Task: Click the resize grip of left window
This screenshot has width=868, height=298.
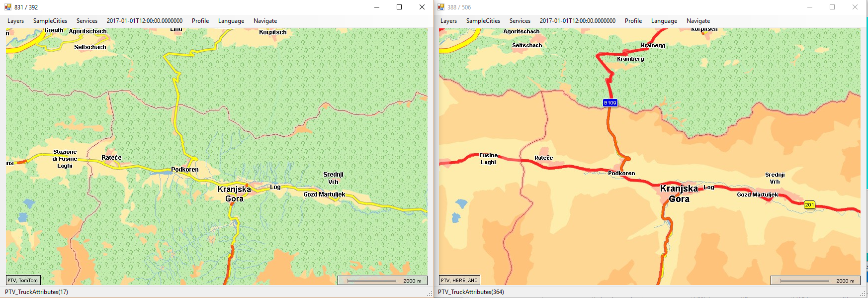Action: [x=430, y=294]
